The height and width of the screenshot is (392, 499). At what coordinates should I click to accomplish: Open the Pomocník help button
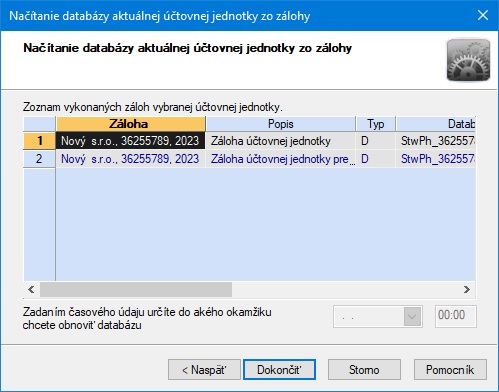tap(450, 369)
